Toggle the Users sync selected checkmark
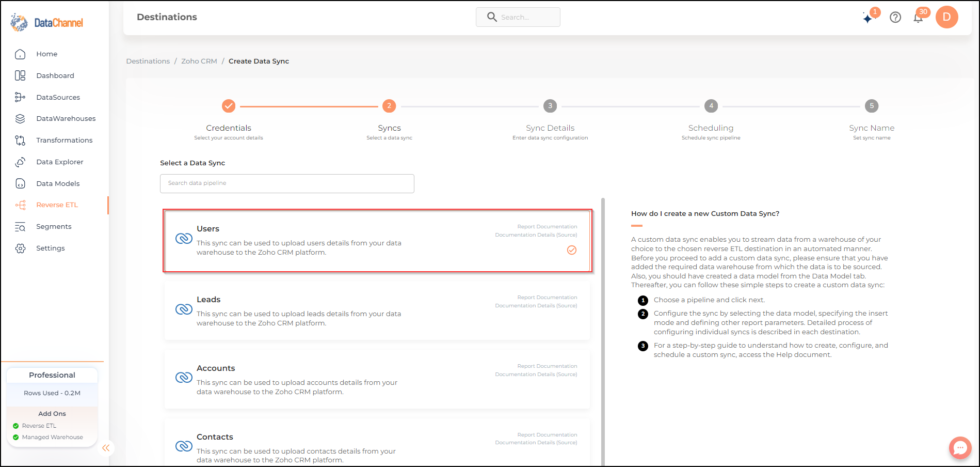The width and height of the screenshot is (980, 467). click(x=572, y=250)
